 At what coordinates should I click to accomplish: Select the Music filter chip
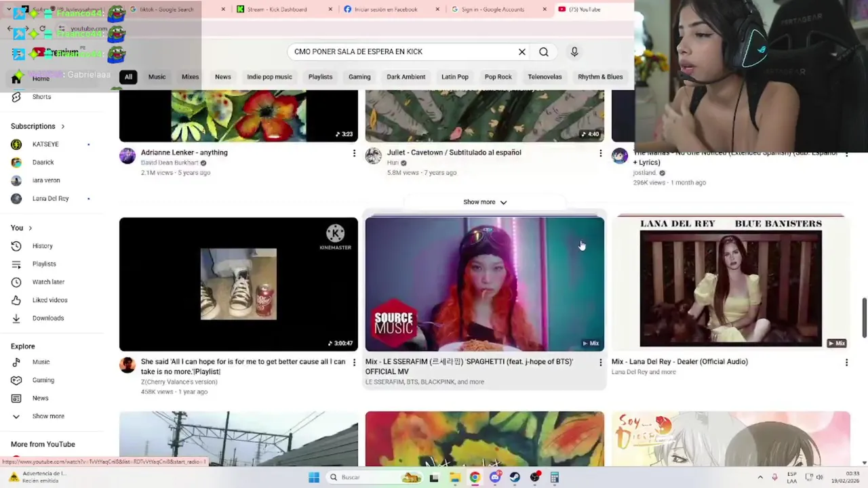(x=157, y=77)
